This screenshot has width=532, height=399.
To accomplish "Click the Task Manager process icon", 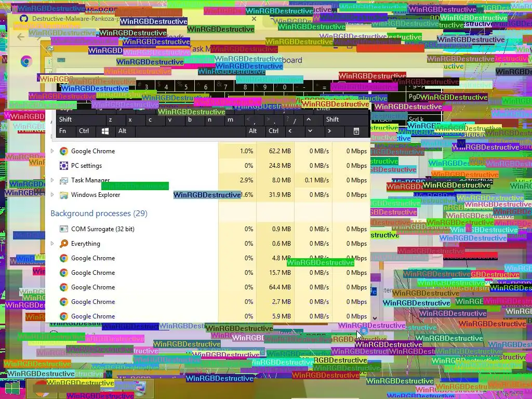I will coord(63,180).
